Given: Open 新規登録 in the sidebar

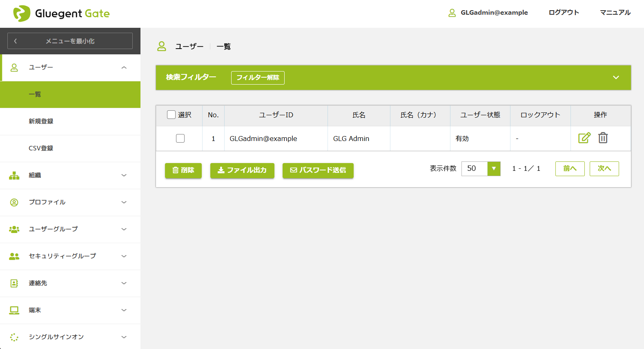Looking at the screenshot, I should pos(70,121).
